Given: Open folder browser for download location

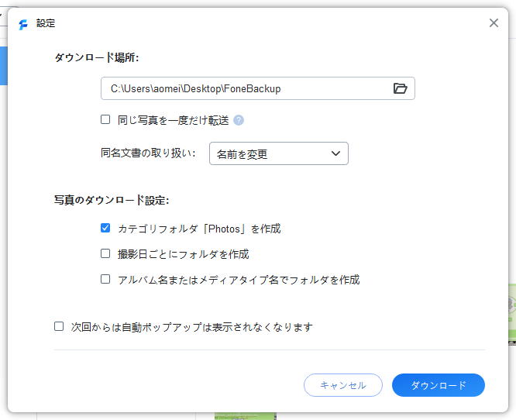Looking at the screenshot, I should tap(400, 88).
